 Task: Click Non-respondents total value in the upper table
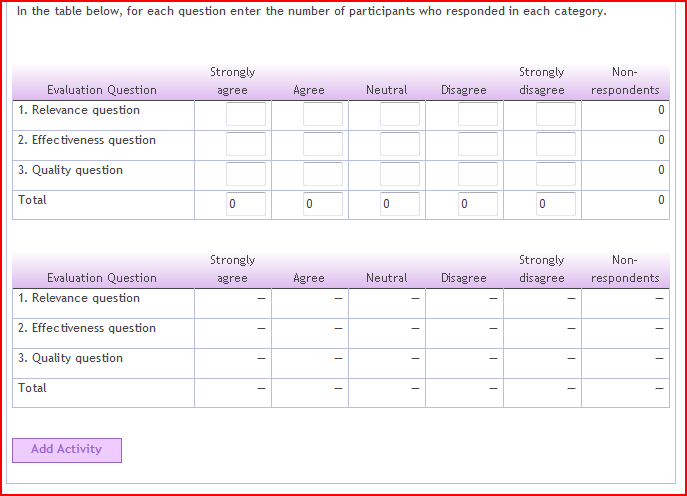coord(661,200)
